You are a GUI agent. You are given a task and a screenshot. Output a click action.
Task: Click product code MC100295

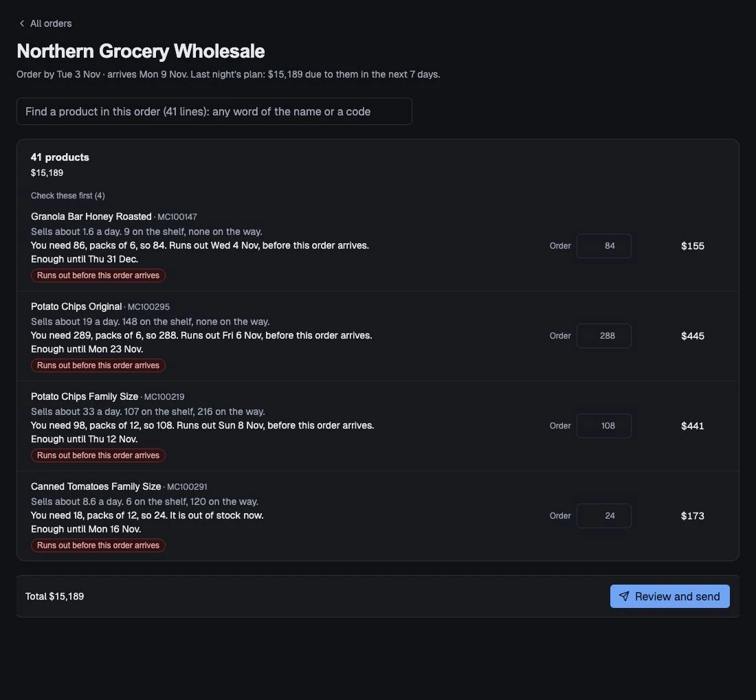pos(148,307)
